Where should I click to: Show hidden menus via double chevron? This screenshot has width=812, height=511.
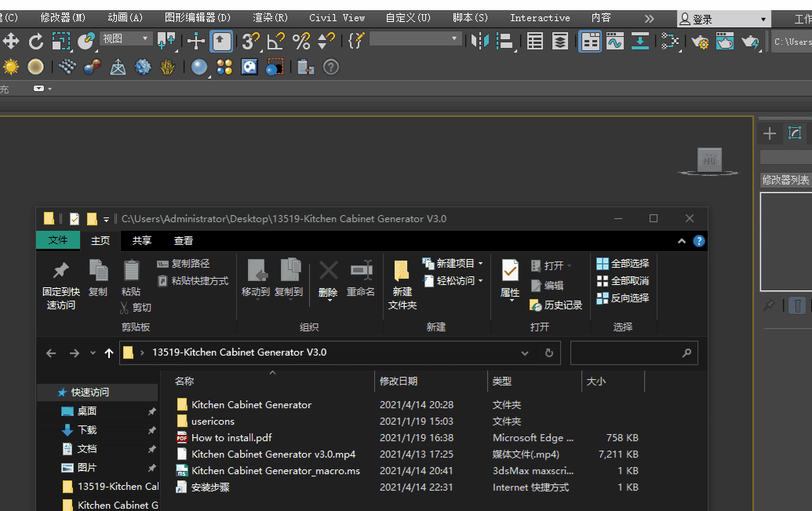649,19
